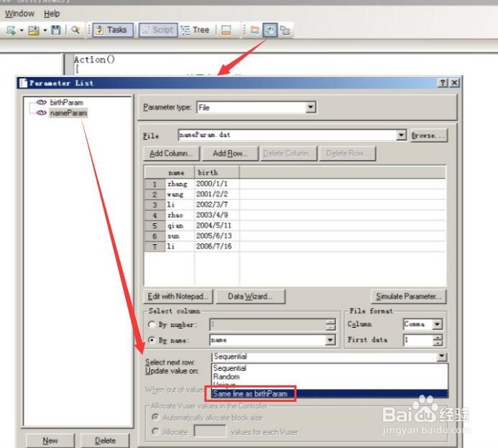Click the Add Row button

tap(230, 153)
